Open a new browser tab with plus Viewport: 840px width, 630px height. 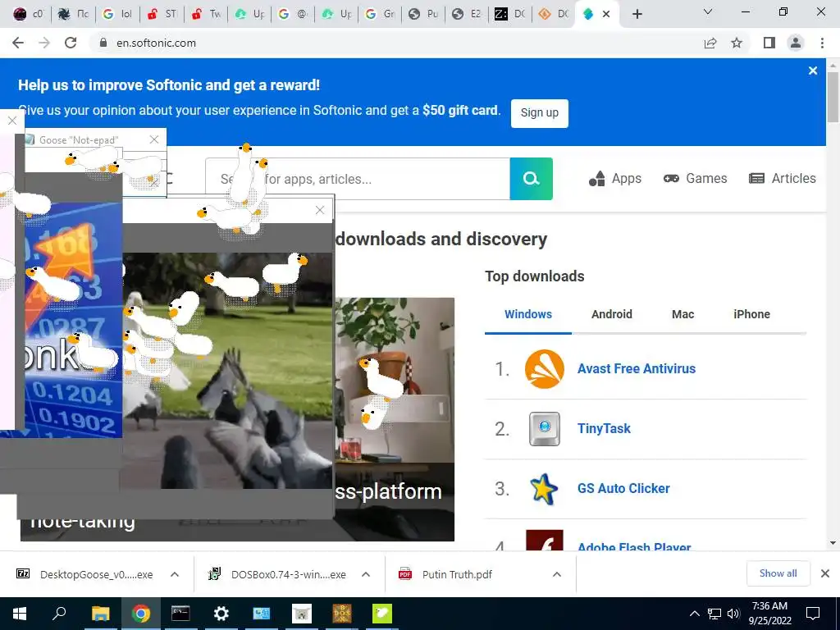pyautogui.click(x=637, y=14)
